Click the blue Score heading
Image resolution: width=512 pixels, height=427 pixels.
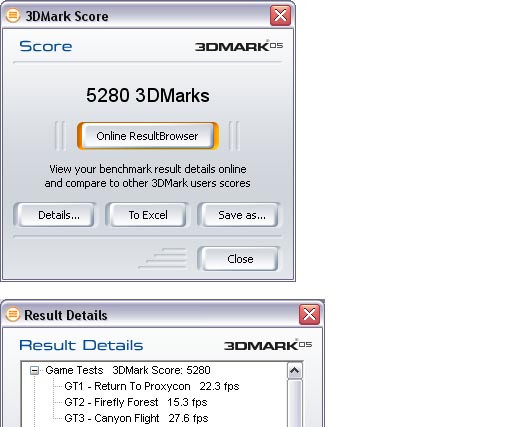point(46,46)
